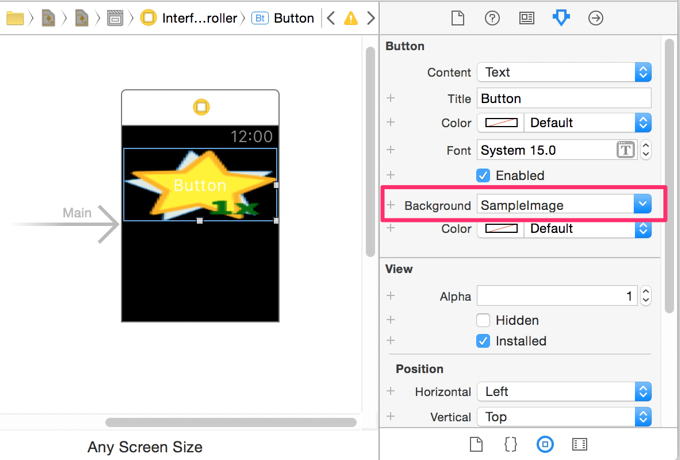680x460 pixels.
Task: Open the Identity inspector tab
Action: point(526,18)
